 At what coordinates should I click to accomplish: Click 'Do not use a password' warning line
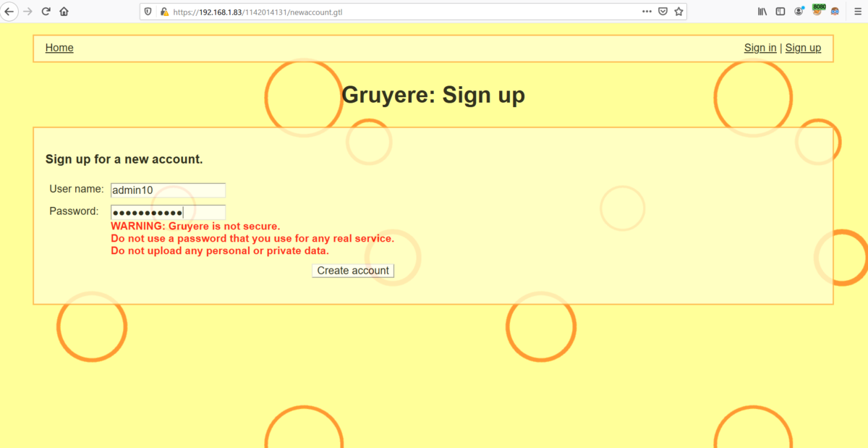(x=252, y=239)
